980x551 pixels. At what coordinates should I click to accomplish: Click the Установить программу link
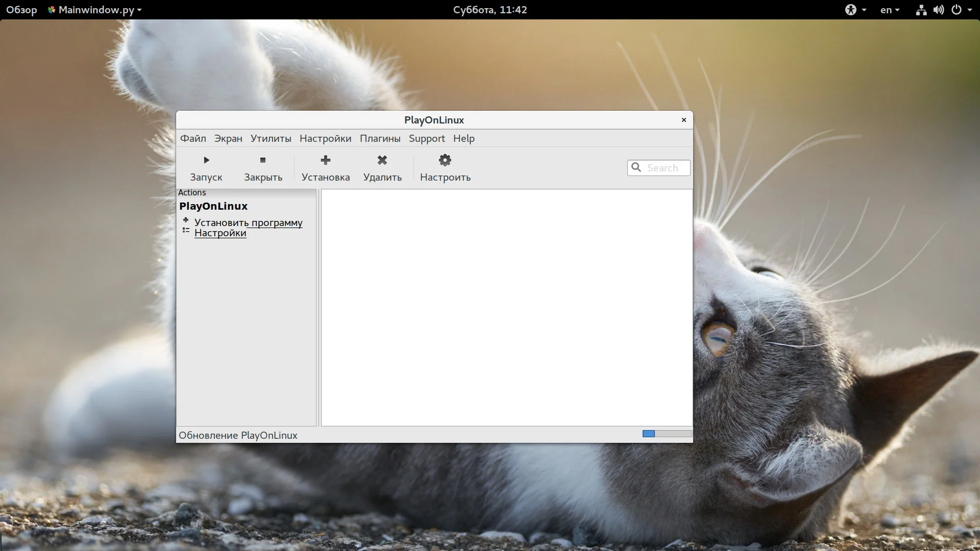[x=248, y=222]
